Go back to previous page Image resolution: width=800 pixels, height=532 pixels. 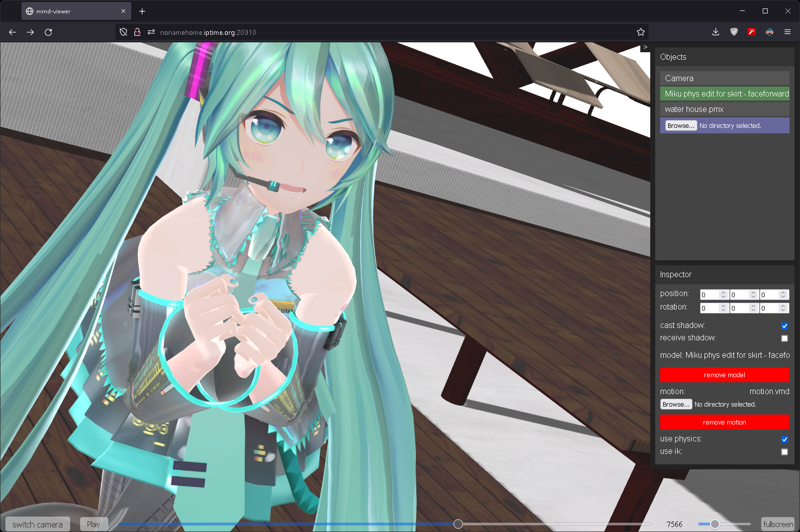click(12, 32)
